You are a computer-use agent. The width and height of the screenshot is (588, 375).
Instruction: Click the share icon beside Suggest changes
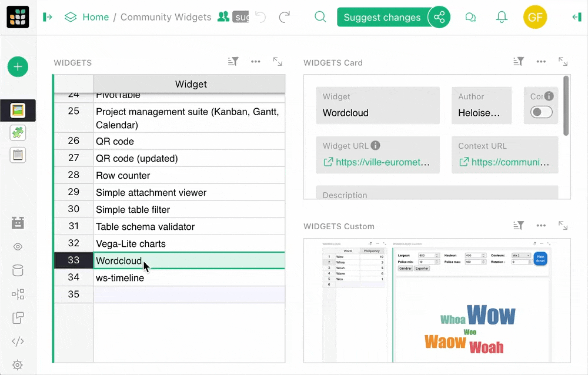pyautogui.click(x=439, y=17)
